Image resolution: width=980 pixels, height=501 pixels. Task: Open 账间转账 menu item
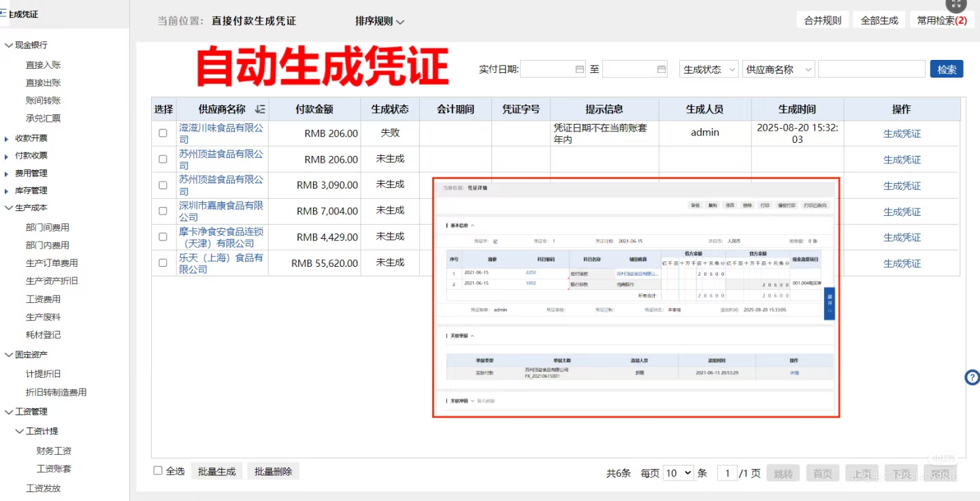point(44,100)
